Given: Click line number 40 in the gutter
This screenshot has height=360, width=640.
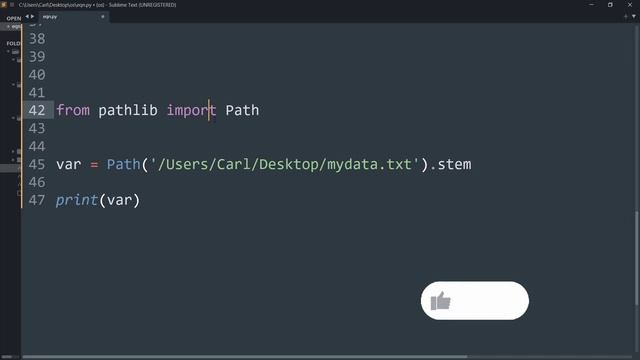Looking at the screenshot, I should (37, 75).
